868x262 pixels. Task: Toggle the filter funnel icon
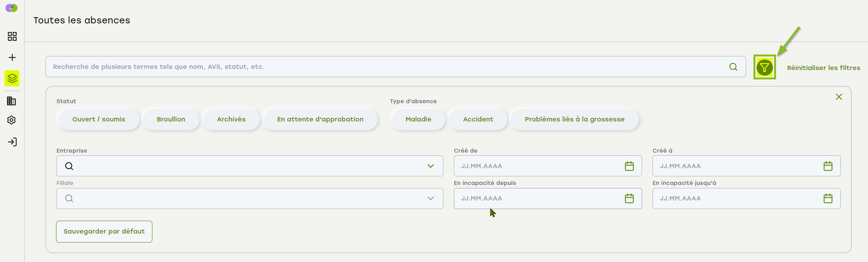point(764,67)
